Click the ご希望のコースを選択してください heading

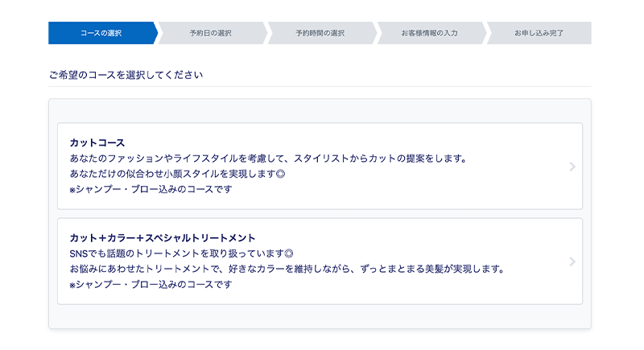tap(126, 75)
